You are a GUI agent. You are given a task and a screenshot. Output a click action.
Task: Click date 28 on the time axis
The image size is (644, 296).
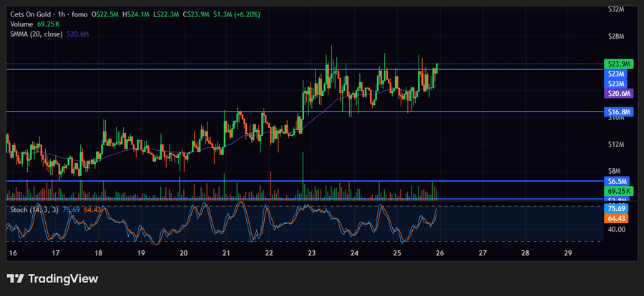525,253
